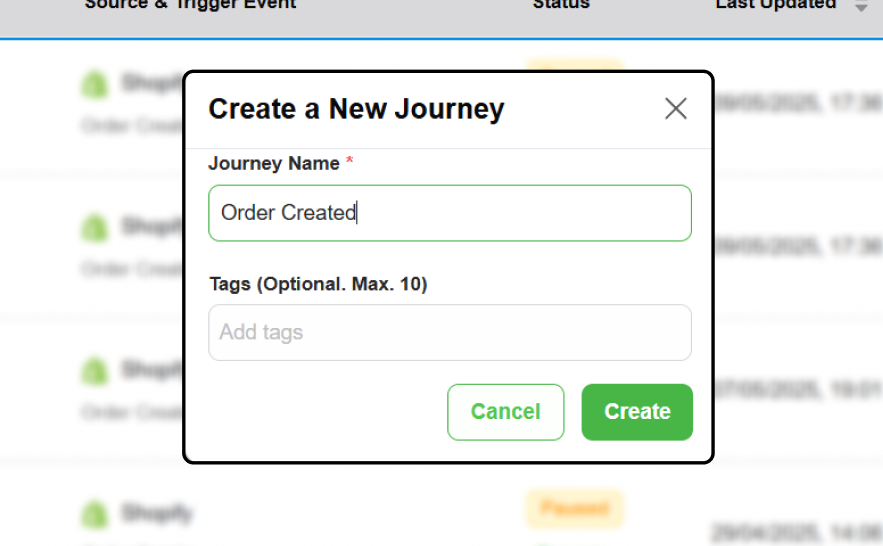The width and height of the screenshot is (883, 546).
Task: Click the Paused status badge in the fourth row
Action: coord(574,508)
